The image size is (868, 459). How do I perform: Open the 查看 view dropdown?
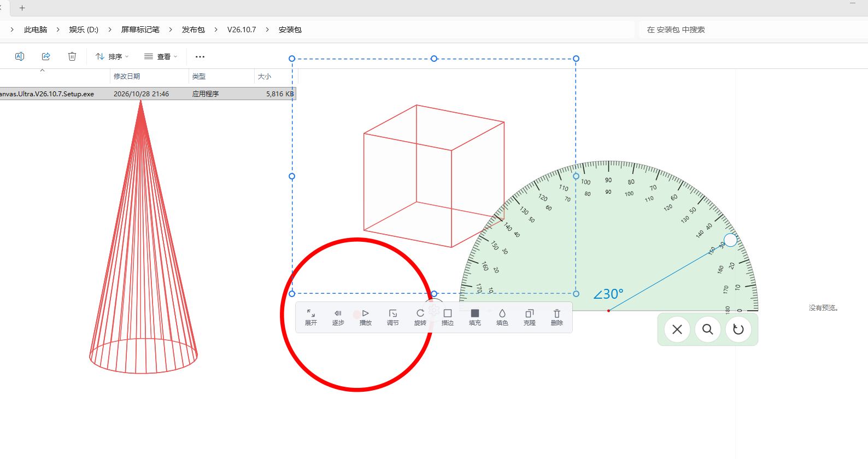tap(161, 56)
